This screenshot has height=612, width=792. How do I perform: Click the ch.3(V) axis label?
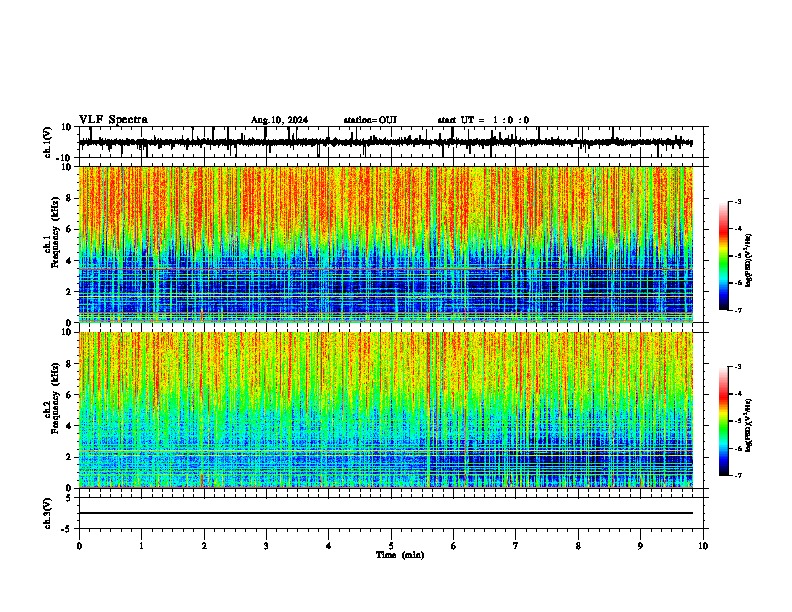(48, 513)
